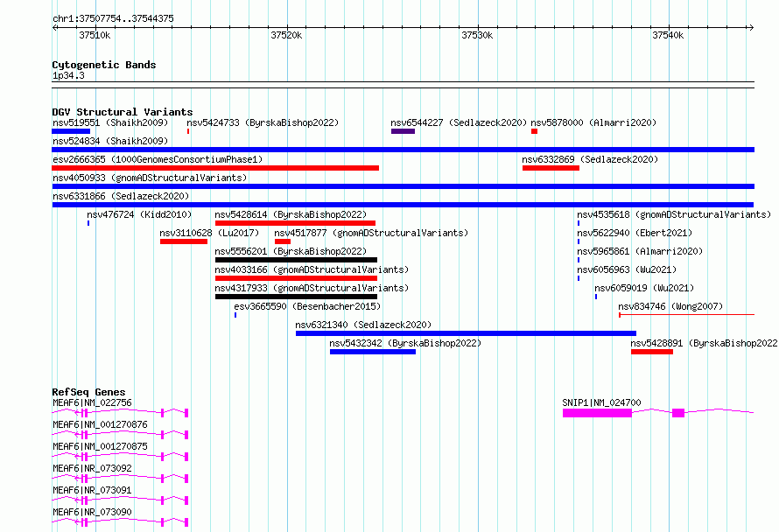Click the MEAF6|NM_001270876 transcript label
Screen dimensions: 779x532
100,424
